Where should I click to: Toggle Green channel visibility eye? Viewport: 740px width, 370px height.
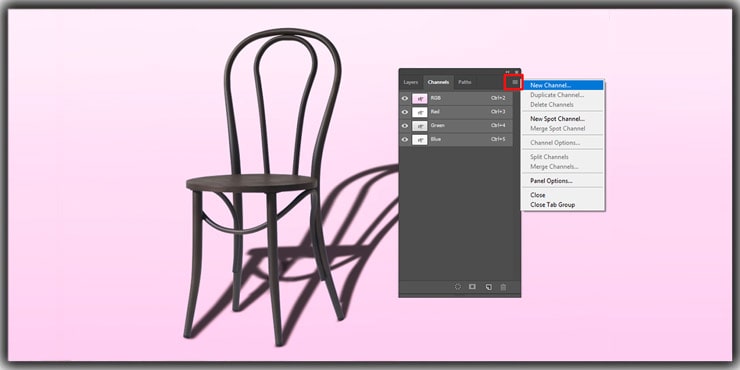click(x=404, y=126)
